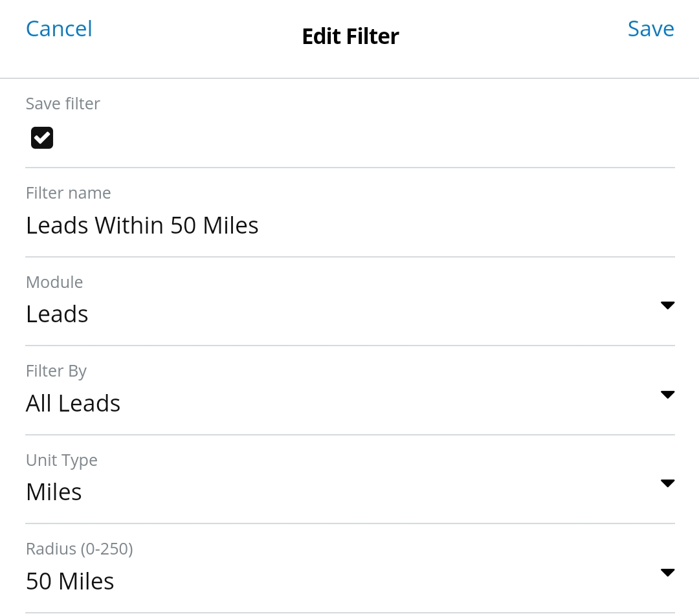Image resolution: width=699 pixels, height=616 pixels.
Task: Open the Unit Type dropdown arrow
Action: [667, 483]
